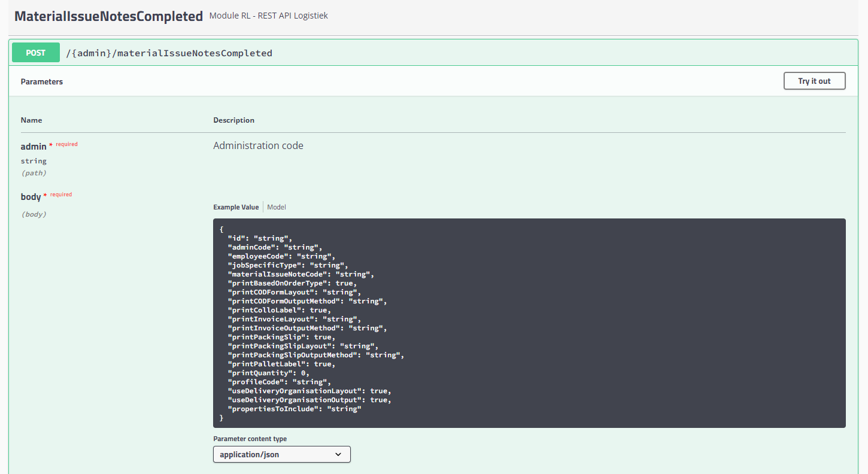Viewport: 868px width, 474px height.
Task: Click the "printInvoiceLayout" line
Action: pyautogui.click(x=294, y=319)
